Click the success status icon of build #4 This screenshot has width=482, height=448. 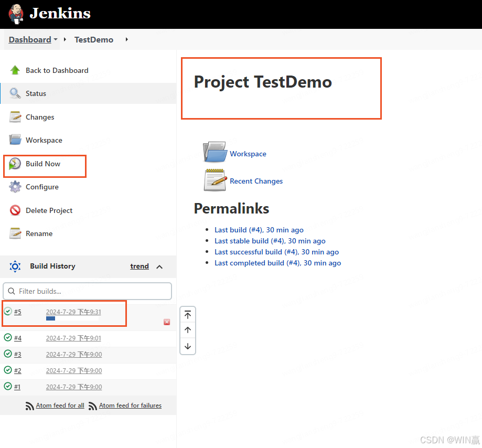tap(8, 338)
